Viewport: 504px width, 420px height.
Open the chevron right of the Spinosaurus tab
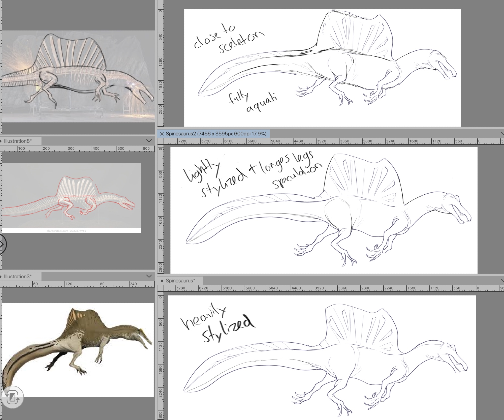502,281
